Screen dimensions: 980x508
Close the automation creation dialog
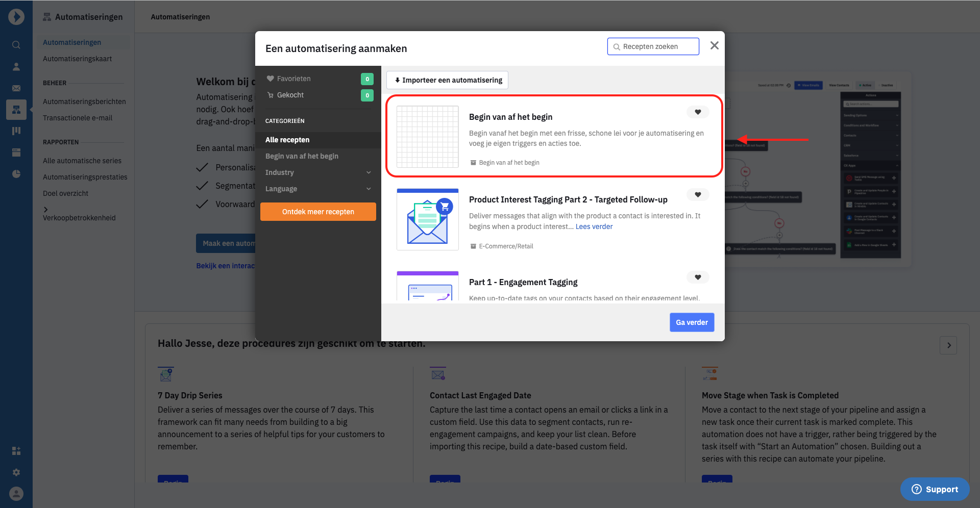coord(715,45)
